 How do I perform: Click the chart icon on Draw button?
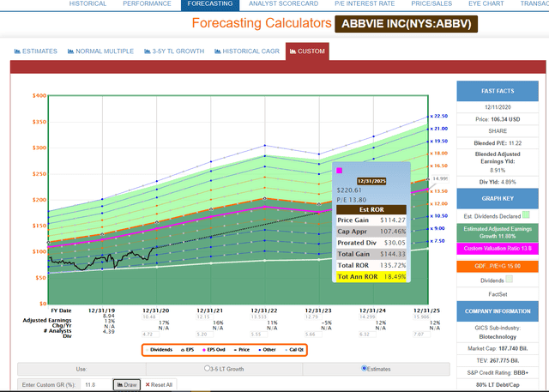(120, 384)
